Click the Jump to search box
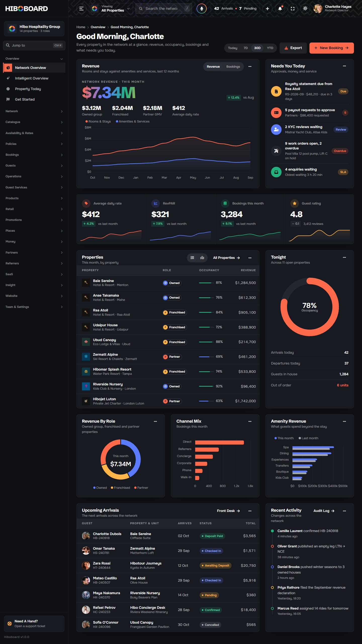 (34, 46)
